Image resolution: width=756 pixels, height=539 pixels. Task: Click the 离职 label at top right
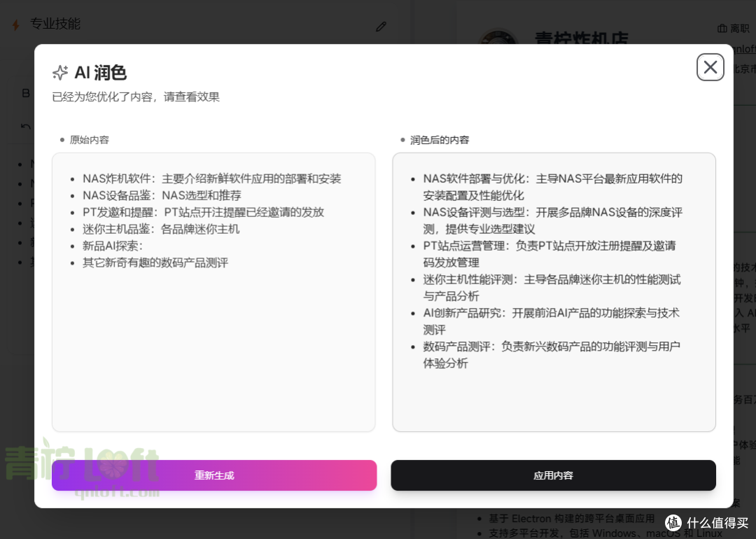pyautogui.click(x=739, y=29)
